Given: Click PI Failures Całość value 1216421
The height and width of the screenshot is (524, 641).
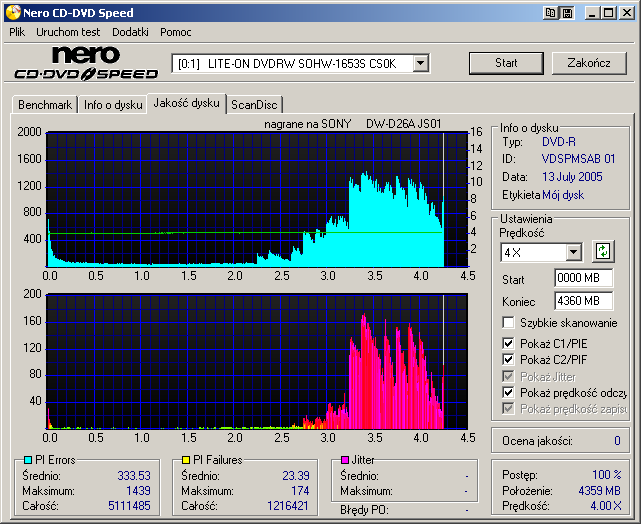Looking at the screenshot, I should click(x=288, y=506).
